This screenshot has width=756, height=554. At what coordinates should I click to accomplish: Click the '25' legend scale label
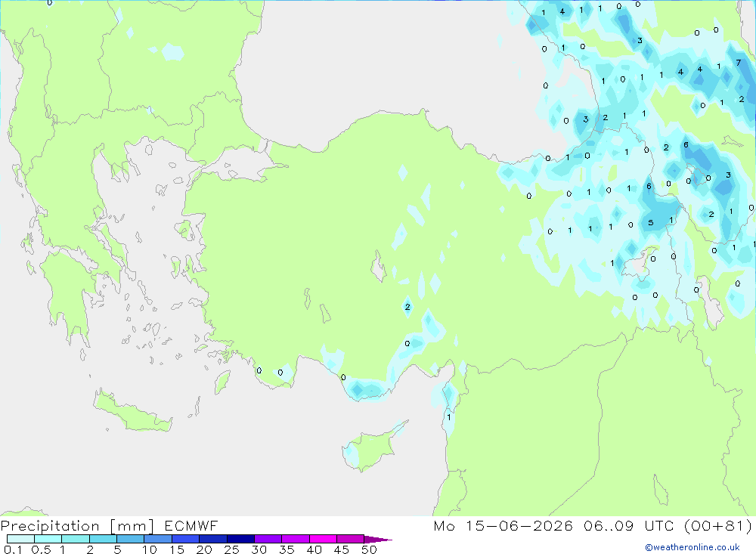click(x=231, y=549)
